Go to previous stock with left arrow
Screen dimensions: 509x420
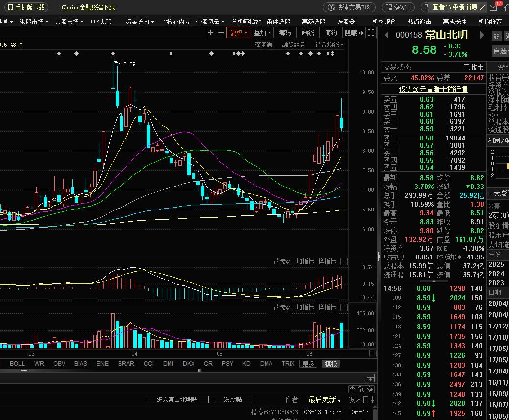[x=386, y=35]
